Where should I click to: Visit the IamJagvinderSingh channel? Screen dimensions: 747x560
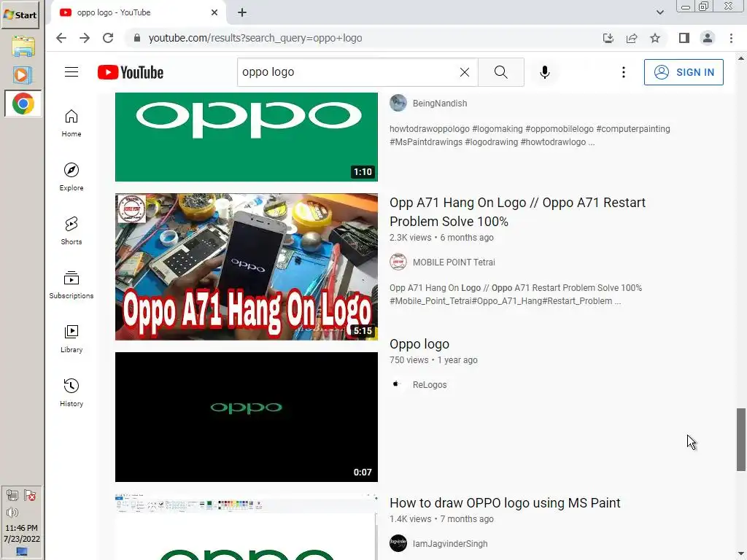[x=450, y=544]
